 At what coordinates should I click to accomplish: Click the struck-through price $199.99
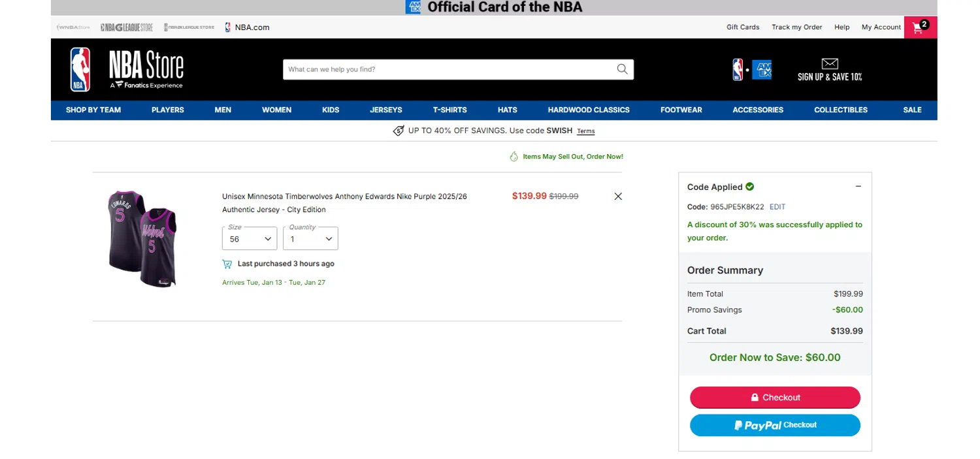pyautogui.click(x=564, y=197)
